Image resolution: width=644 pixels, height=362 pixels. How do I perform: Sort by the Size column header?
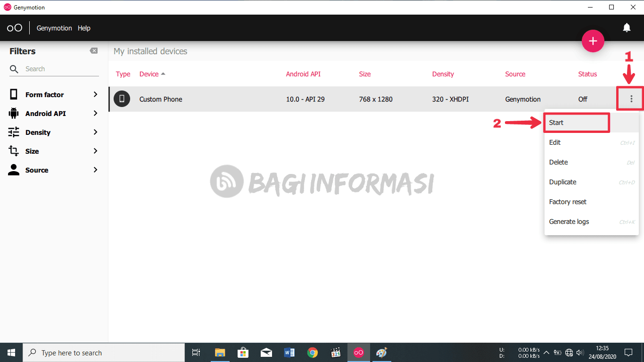click(x=365, y=74)
